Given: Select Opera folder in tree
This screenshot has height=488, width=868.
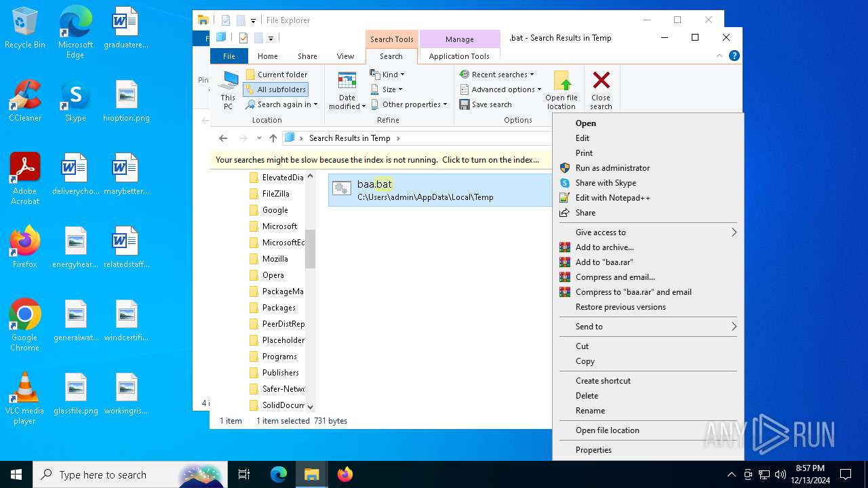Looking at the screenshot, I should click(x=273, y=275).
